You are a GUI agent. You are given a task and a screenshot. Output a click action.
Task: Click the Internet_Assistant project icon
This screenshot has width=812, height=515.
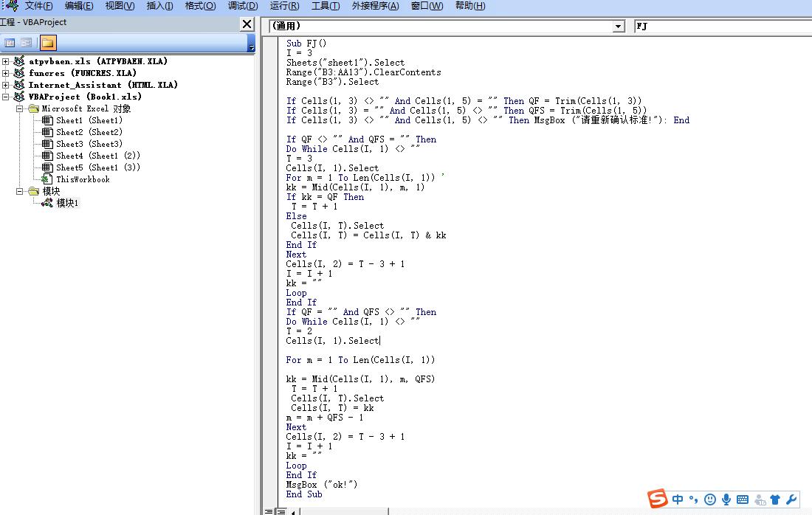pyautogui.click(x=19, y=85)
